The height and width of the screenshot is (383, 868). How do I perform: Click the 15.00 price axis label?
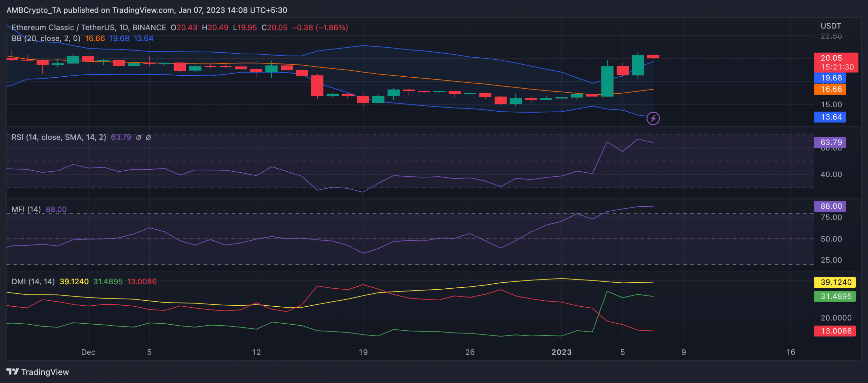coord(831,104)
